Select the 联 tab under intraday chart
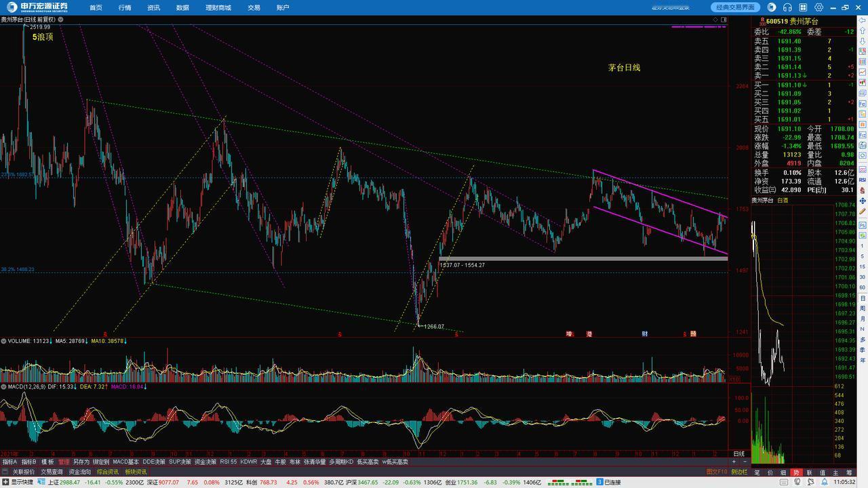868x488 pixels. click(810, 472)
